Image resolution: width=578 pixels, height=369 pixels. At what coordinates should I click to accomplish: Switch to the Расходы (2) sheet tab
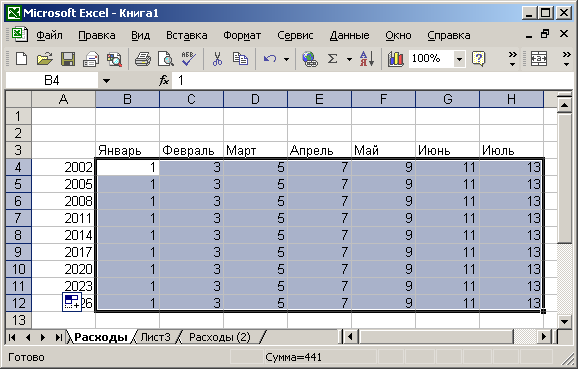point(220,337)
